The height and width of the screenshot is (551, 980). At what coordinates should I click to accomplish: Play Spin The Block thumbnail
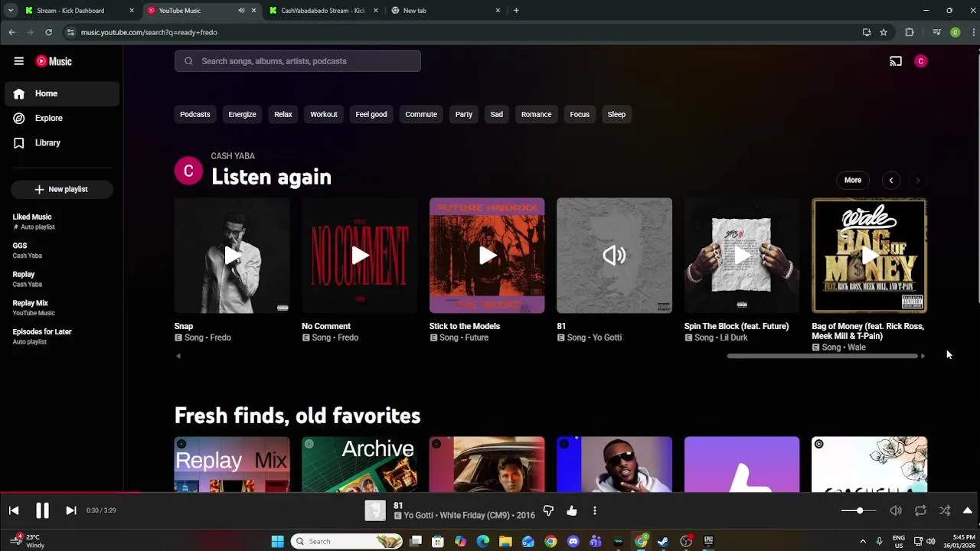[x=742, y=256]
